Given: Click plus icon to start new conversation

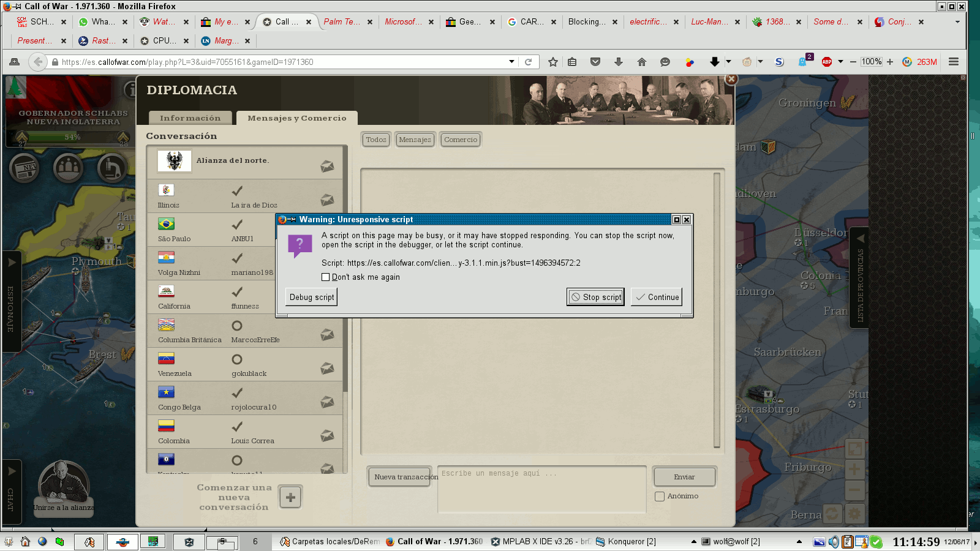Looking at the screenshot, I should click(290, 497).
